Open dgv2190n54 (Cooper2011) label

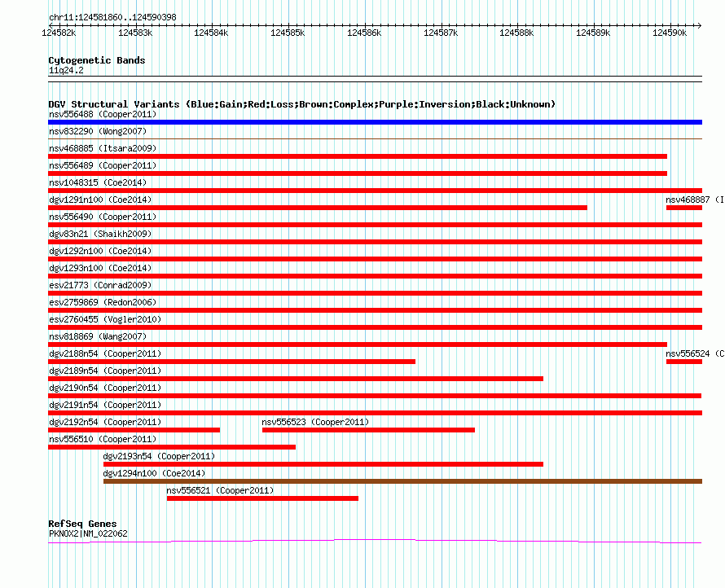105,388
